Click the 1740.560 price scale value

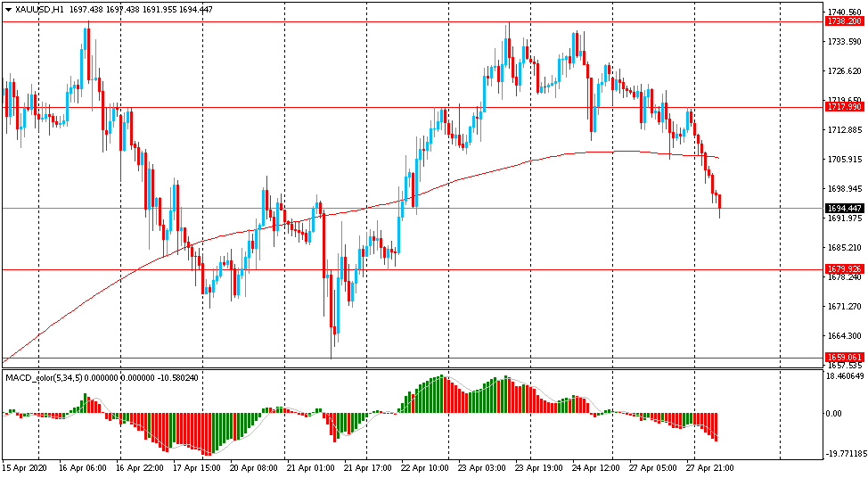[845, 12]
